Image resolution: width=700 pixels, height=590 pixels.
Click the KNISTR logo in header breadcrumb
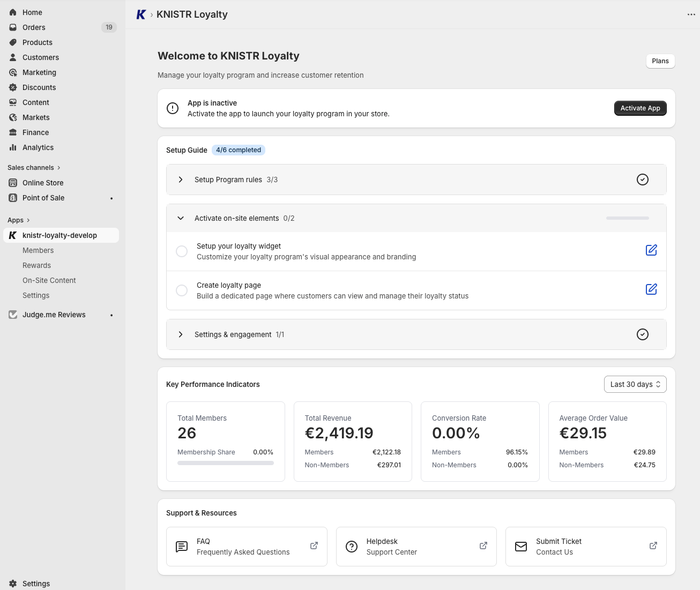tap(141, 14)
